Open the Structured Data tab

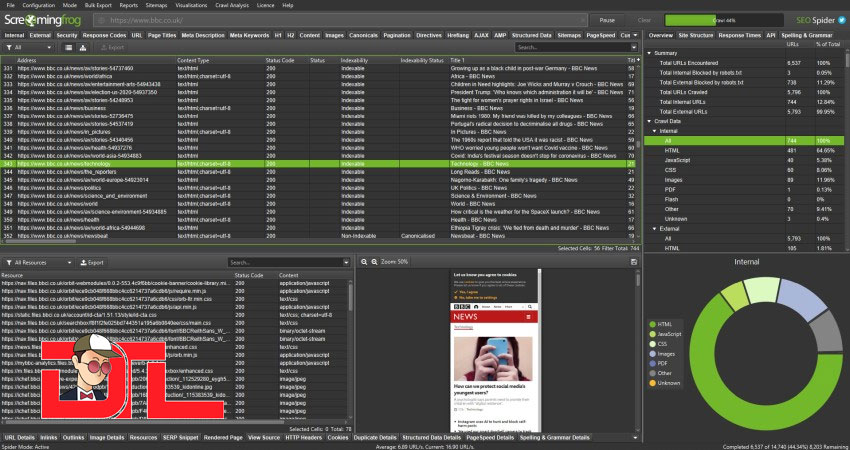coord(531,35)
